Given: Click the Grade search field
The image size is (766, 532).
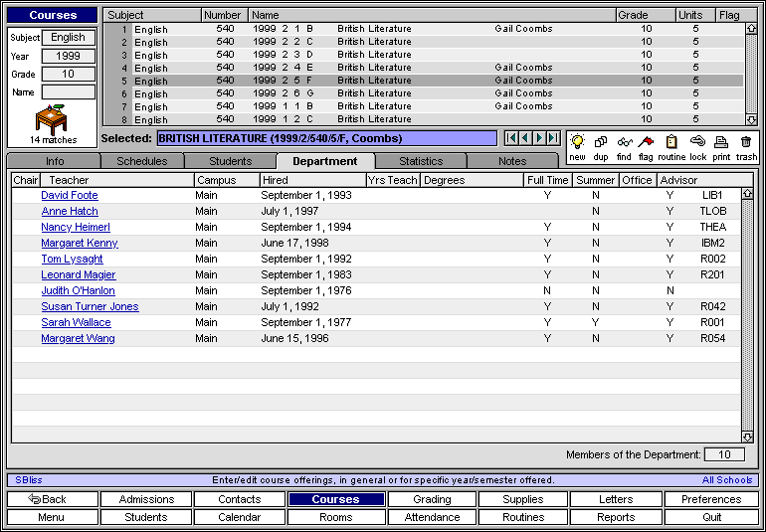Looking at the screenshot, I should click(69, 75).
